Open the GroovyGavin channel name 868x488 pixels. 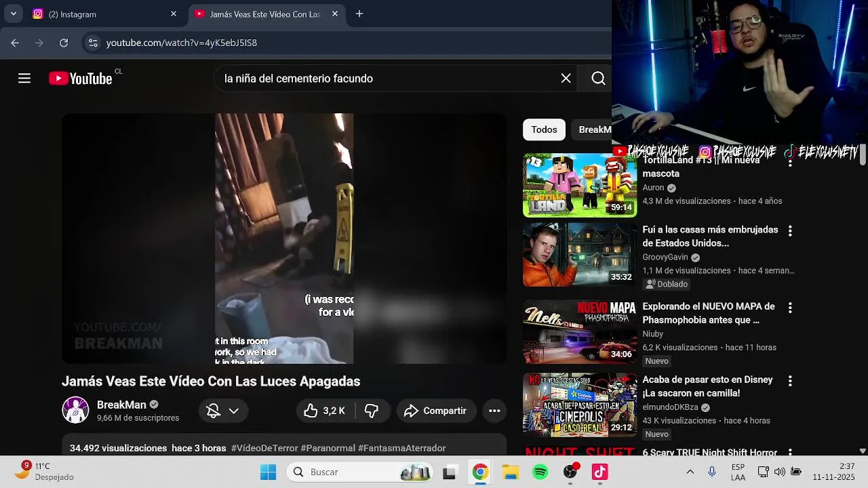665,258
